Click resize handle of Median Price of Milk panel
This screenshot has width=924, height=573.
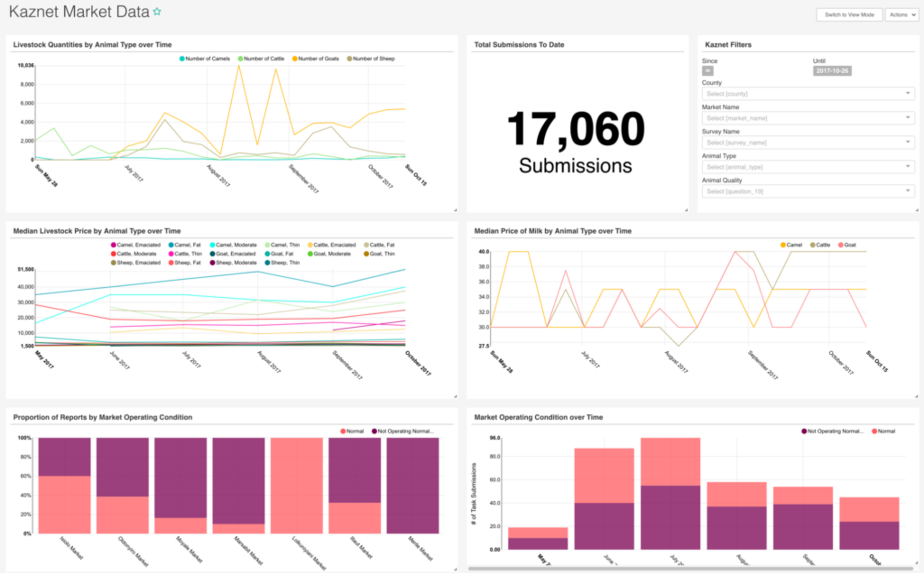(x=916, y=396)
